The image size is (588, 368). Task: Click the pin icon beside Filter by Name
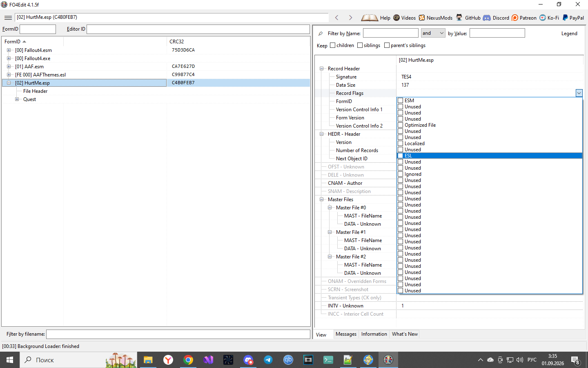tap(321, 34)
